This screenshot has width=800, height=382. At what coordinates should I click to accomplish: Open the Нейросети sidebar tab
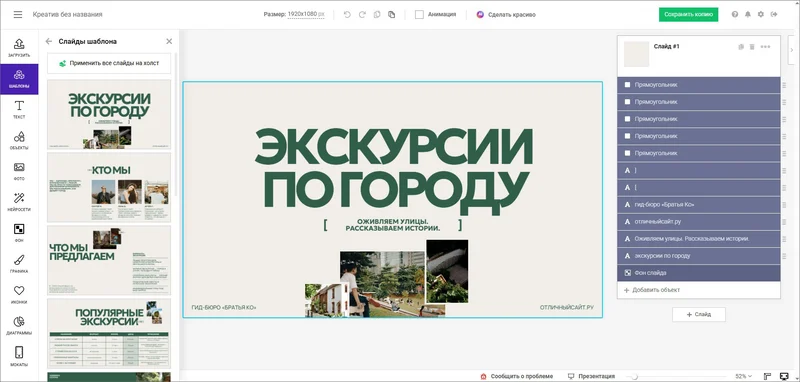[19, 202]
